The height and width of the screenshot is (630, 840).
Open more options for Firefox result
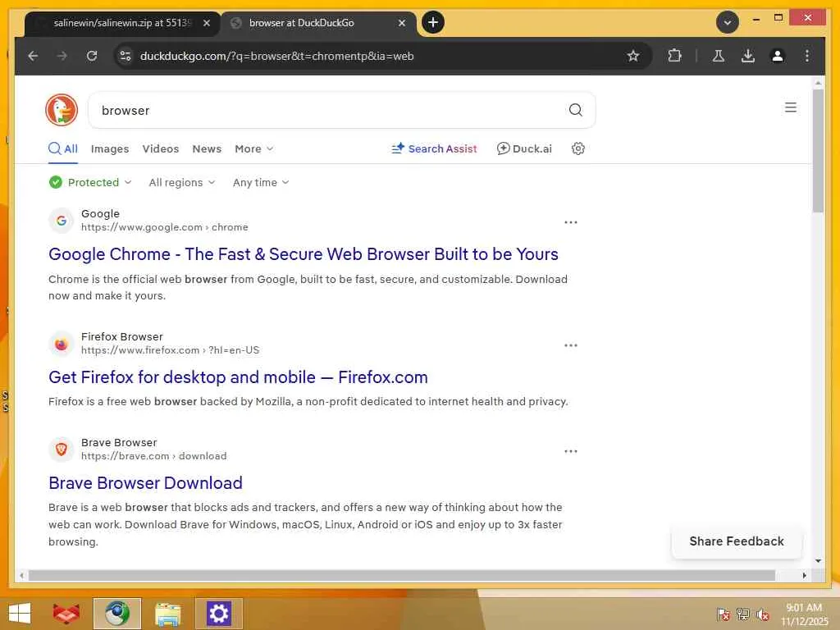571,345
